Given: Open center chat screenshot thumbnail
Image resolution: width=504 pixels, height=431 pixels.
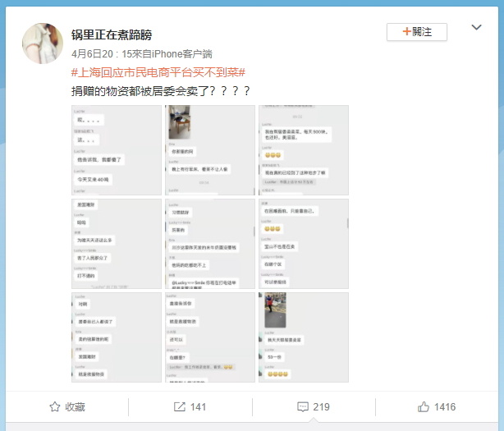Looking at the screenshot, I should [x=210, y=244].
